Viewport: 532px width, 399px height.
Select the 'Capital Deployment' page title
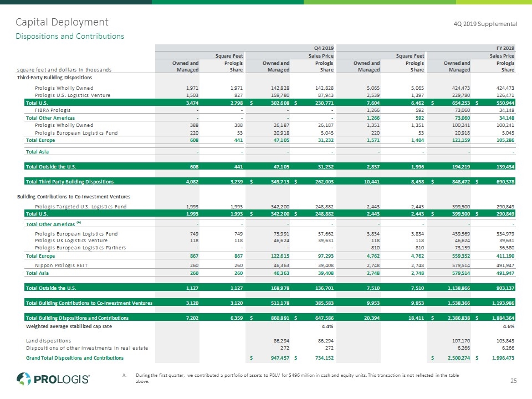pyautogui.click(x=62, y=22)
